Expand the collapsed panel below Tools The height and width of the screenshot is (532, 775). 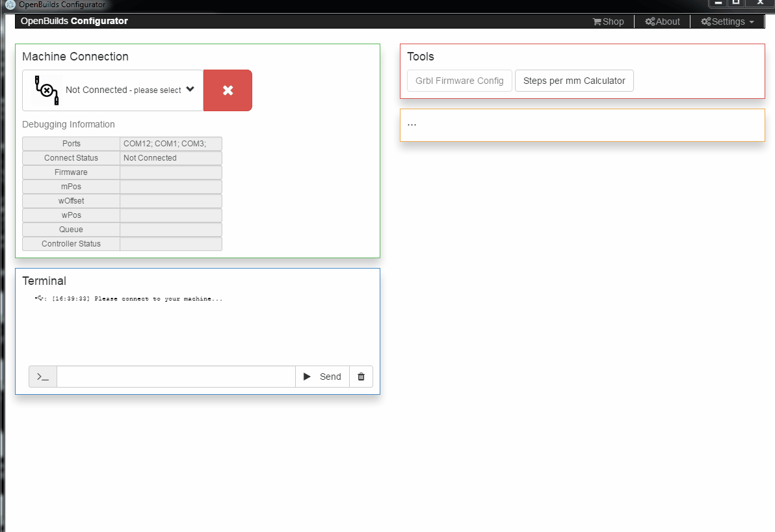pos(582,125)
